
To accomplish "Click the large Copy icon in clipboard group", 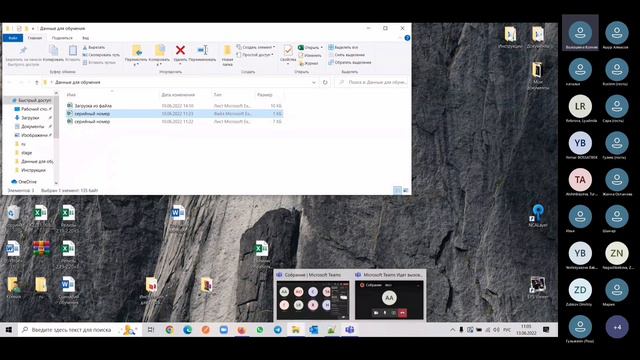I will pos(53,50).
